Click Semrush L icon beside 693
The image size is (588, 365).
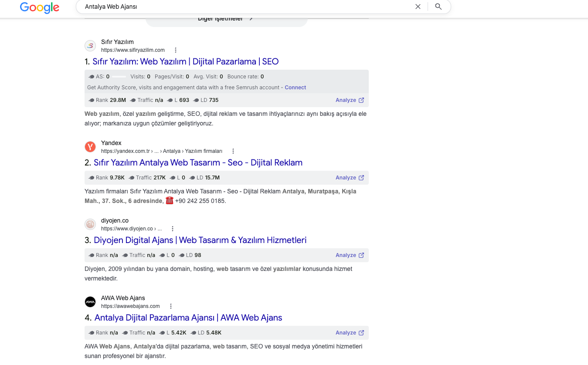pos(170,100)
